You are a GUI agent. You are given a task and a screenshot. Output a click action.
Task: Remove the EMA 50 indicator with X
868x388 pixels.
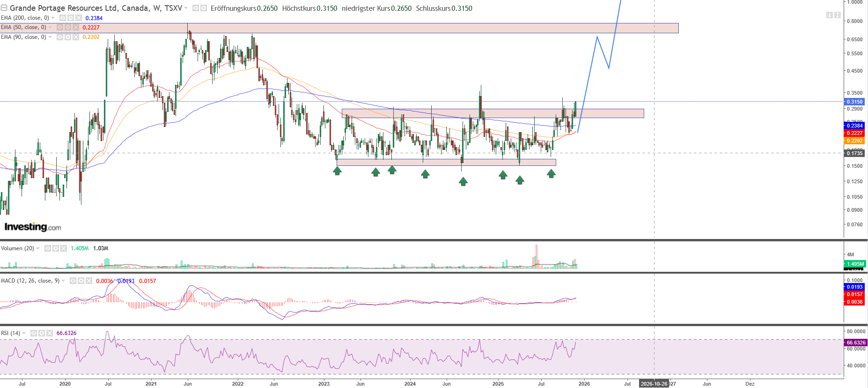[x=75, y=27]
